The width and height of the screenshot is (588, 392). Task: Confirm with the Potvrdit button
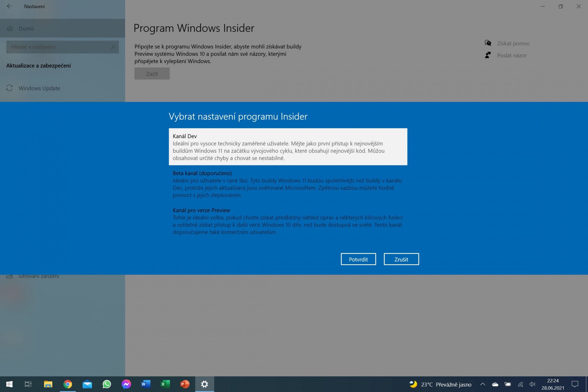coord(358,259)
